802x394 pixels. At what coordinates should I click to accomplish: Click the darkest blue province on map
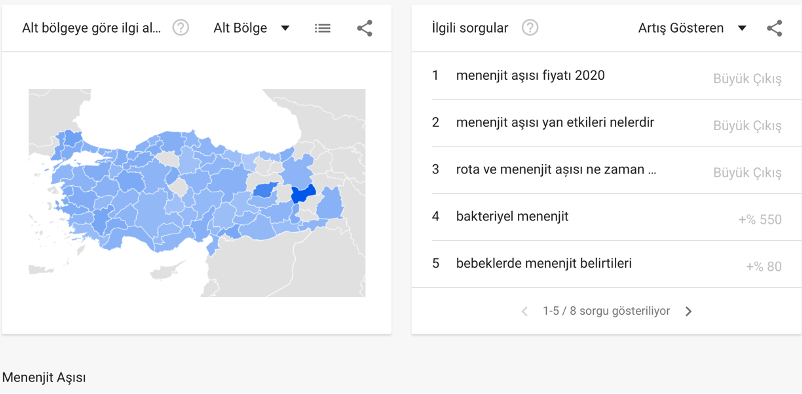tap(302, 195)
